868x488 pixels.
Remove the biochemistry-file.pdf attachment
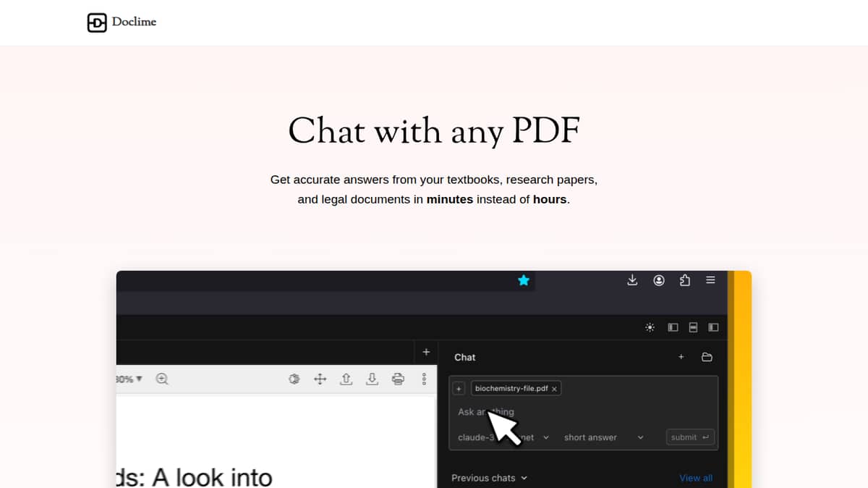click(554, 389)
